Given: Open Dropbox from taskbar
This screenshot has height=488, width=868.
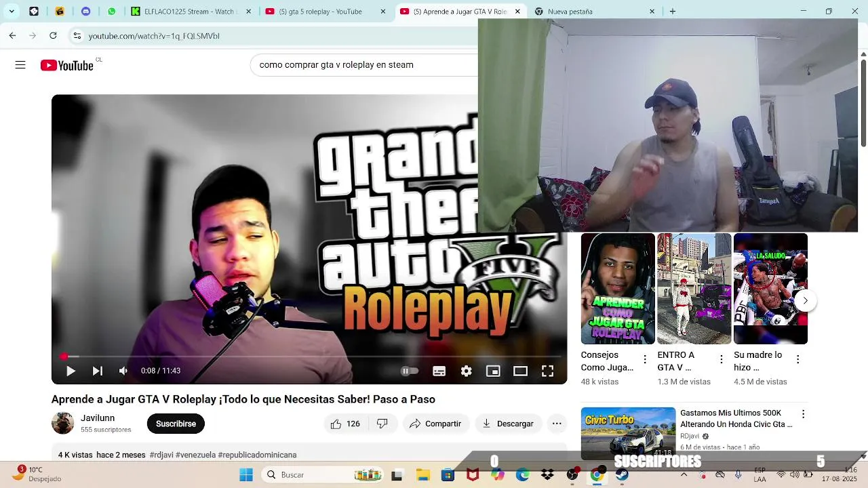Looking at the screenshot, I should coord(547,475).
